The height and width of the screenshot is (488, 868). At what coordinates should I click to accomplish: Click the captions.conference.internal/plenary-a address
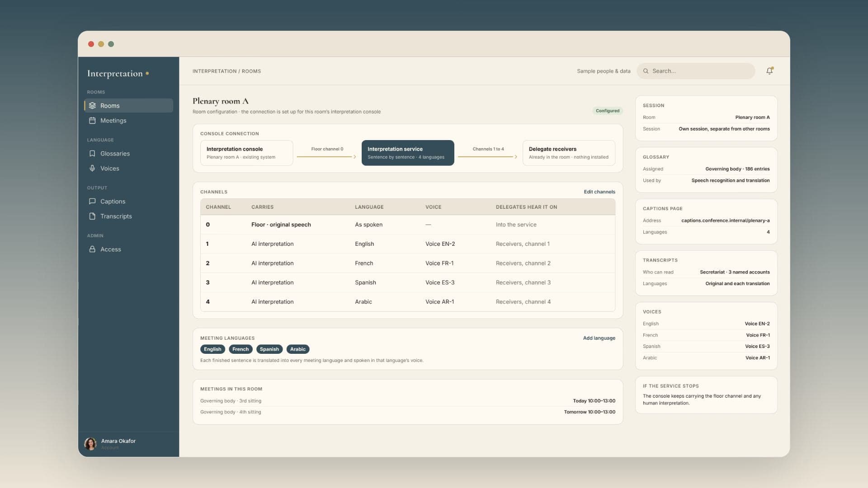pyautogui.click(x=725, y=221)
